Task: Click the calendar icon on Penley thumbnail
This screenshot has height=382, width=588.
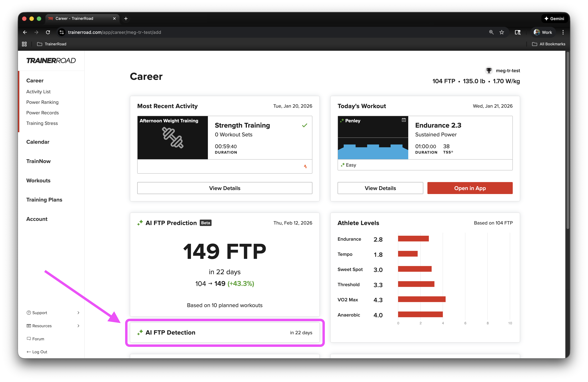Action: pyautogui.click(x=404, y=120)
